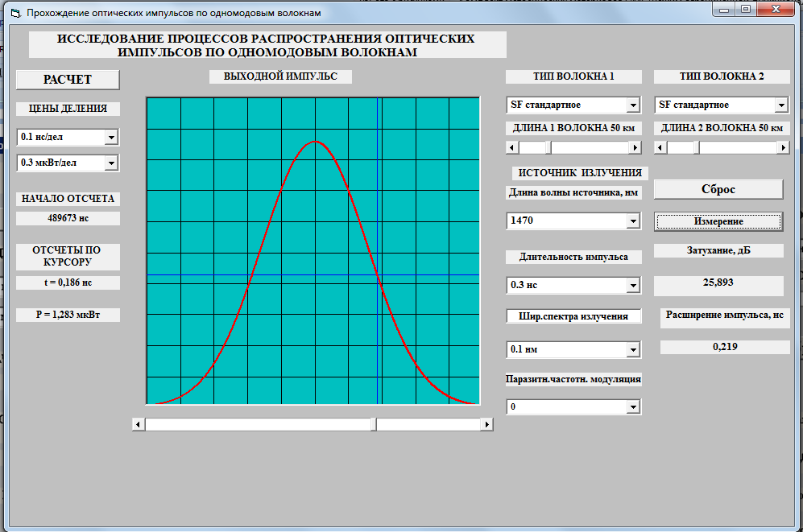Click the ОТСЧЕТЫ ПО КУРСОРУ label
The image size is (803, 532).
[68, 256]
